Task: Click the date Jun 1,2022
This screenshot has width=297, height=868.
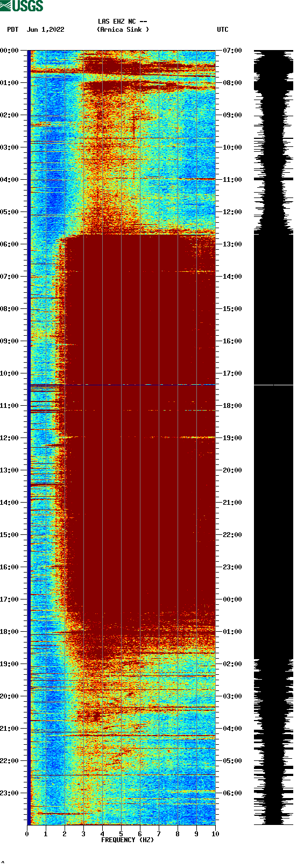Action: (45, 30)
